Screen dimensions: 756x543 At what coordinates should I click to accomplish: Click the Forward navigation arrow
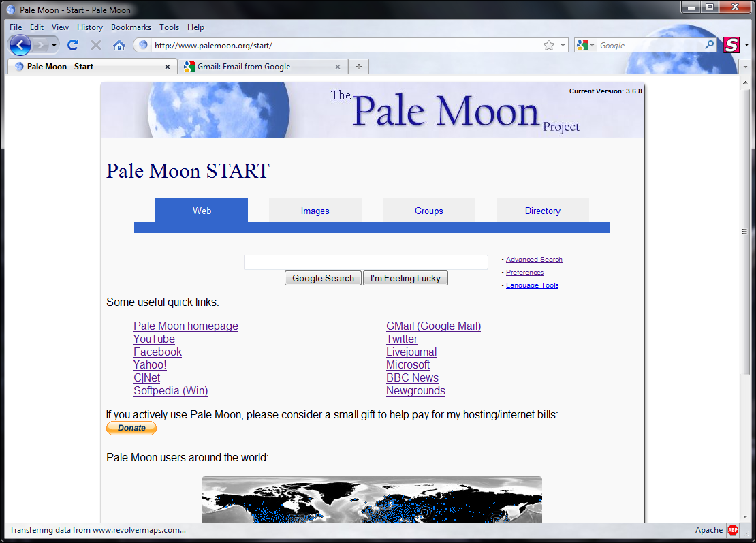tap(41, 46)
